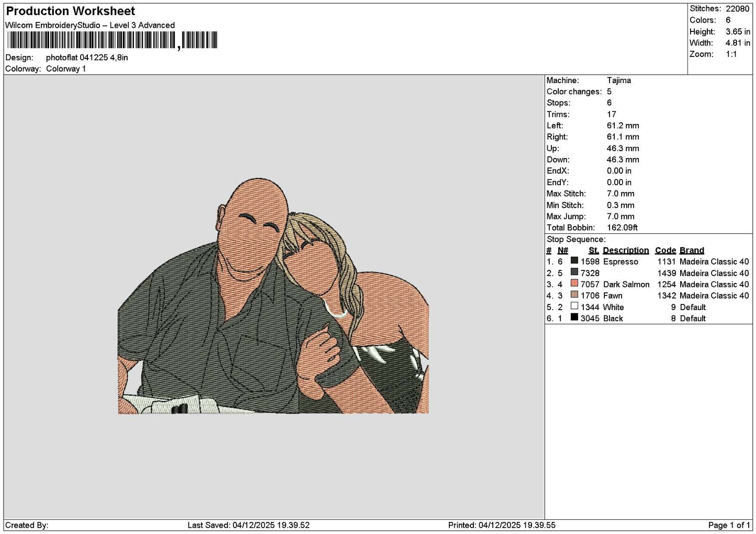Click 'Wilcom EmbroideryStudio – Level 3 Advanced' text
The height and width of the screenshot is (534, 756).
click(x=90, y=25)
